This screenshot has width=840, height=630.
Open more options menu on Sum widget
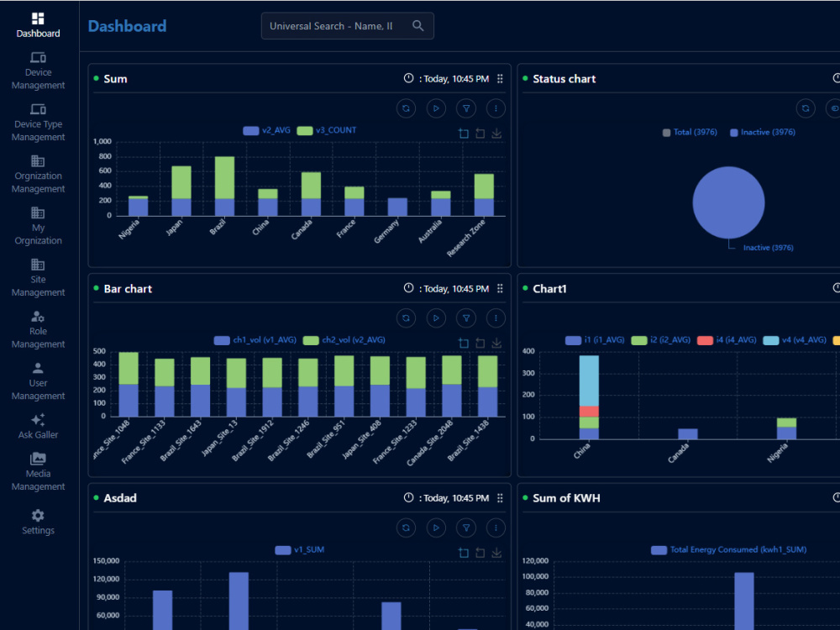point(496,108)
